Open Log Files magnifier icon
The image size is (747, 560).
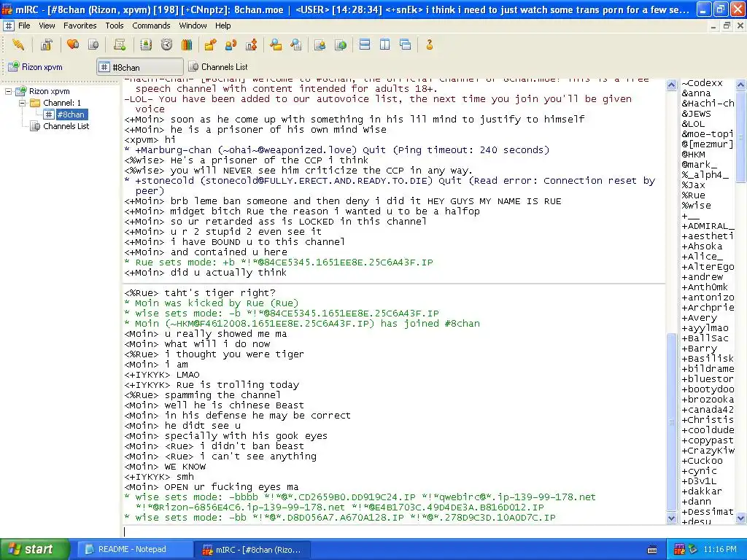pyautogui.click(x=296, y=44)
